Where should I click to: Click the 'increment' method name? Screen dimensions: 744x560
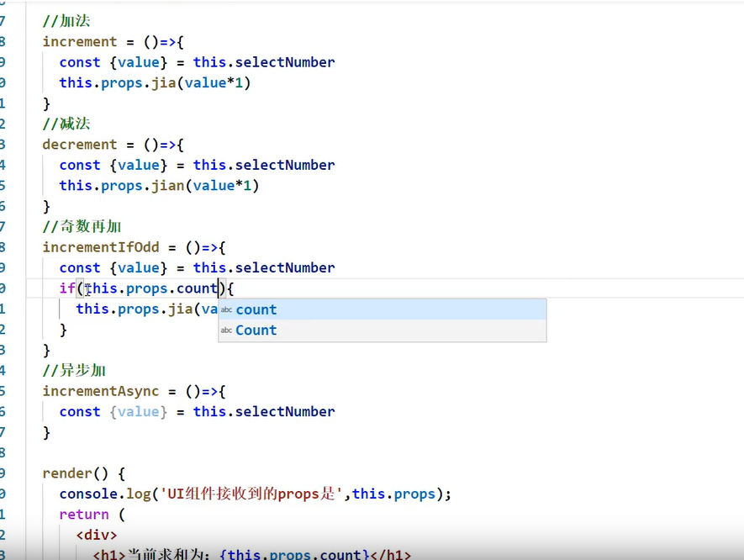[80, 42]
